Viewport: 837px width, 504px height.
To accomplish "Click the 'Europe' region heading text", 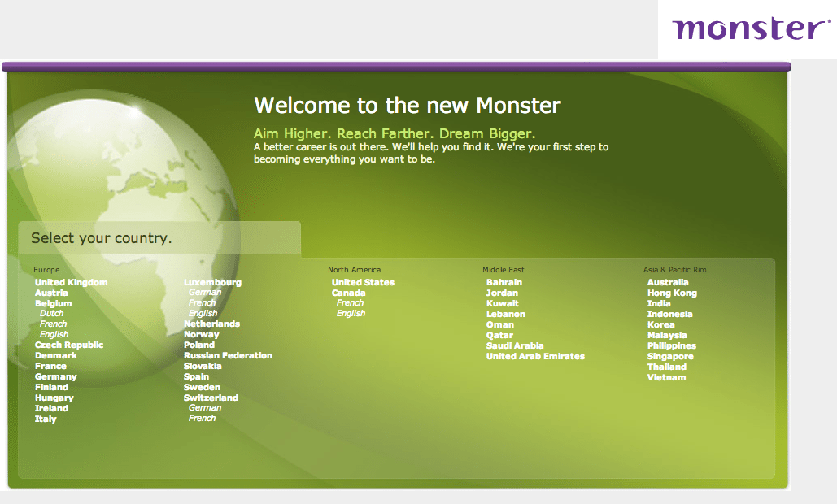I will click(x=46, y=270).
